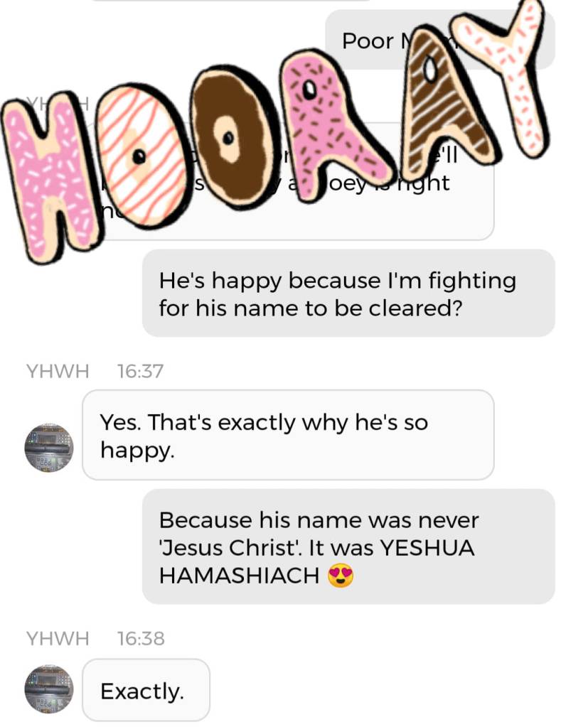Select the 'He's happy because I'm fighting' bubble
The height and width of the screenshot is (727, 588).
click(348, 294)
